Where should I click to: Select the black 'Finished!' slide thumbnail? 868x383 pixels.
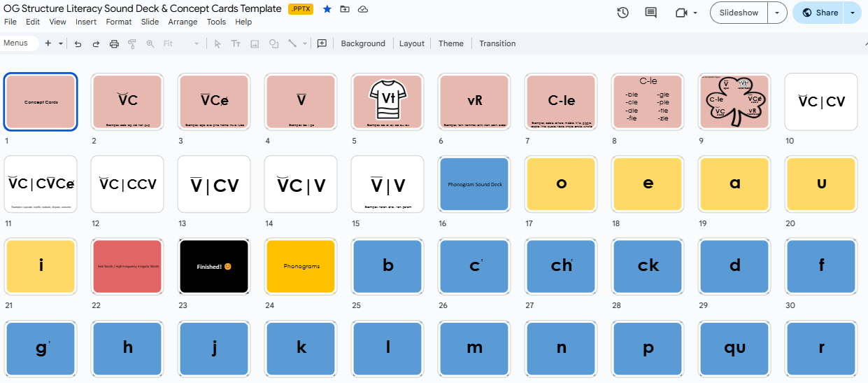click(x=214, y=266)
